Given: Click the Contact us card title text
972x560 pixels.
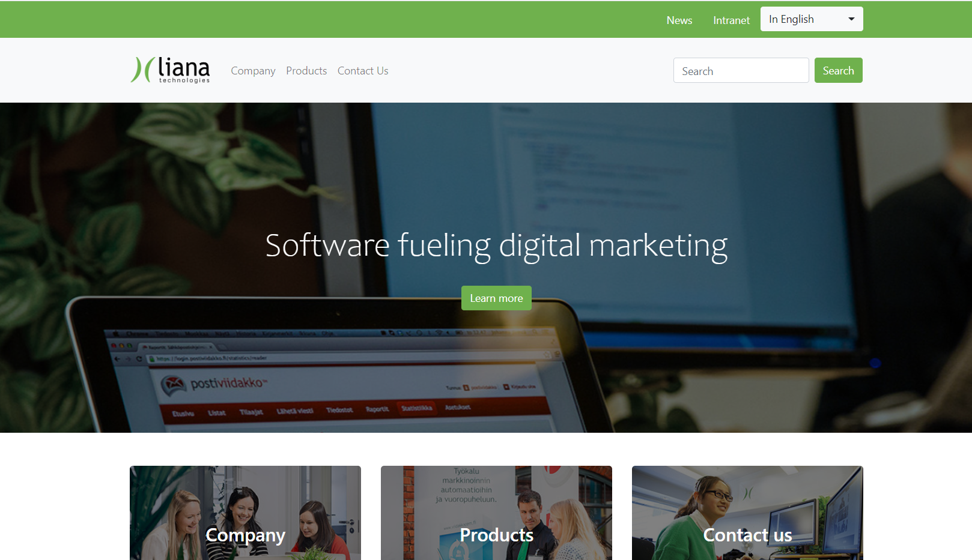Looking at the screenshot, I should click(x=747, y=535).
